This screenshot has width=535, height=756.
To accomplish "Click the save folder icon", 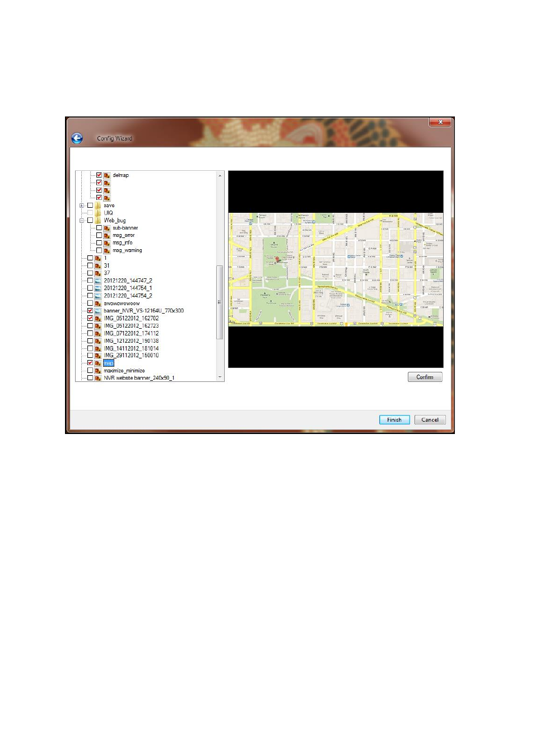I will click(98, 206).
